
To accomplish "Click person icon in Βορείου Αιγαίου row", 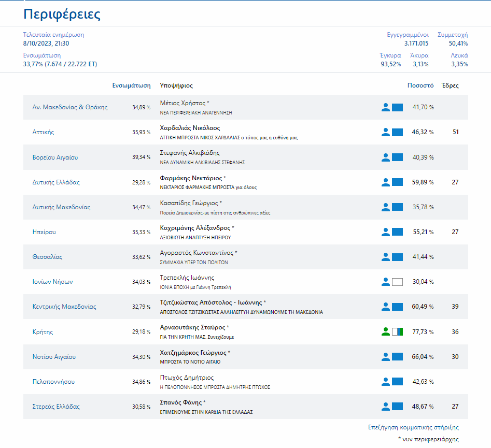I will tap(385, 157).
